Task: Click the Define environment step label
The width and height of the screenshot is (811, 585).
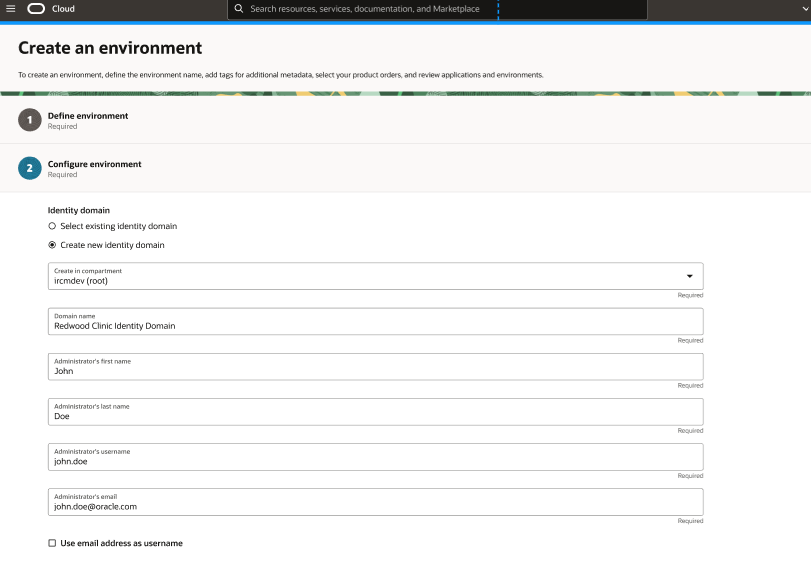Action: pos(87,116)
